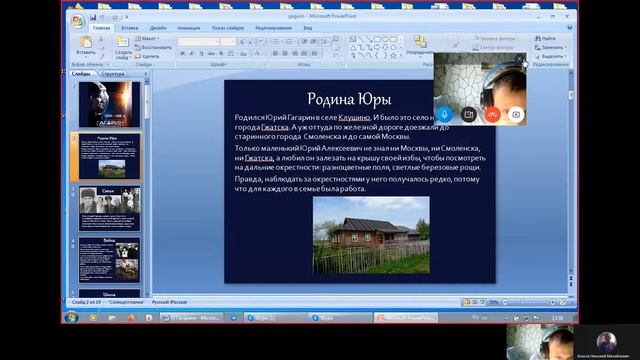Mute microphone in Skype call overlay
The width and height of the screenshot is (640, 360).
444,114
